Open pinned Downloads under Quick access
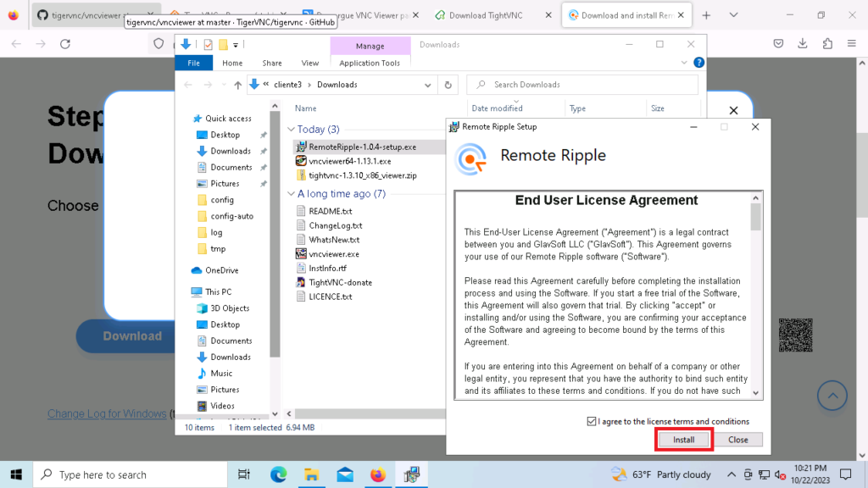 click(x=231, y=151)
